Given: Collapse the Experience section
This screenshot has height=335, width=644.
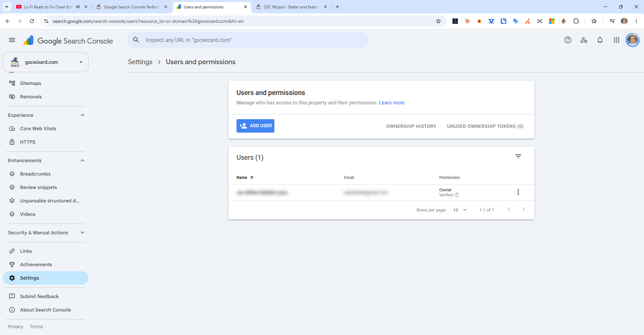Looking at the screenshot, I should (83, 115).
